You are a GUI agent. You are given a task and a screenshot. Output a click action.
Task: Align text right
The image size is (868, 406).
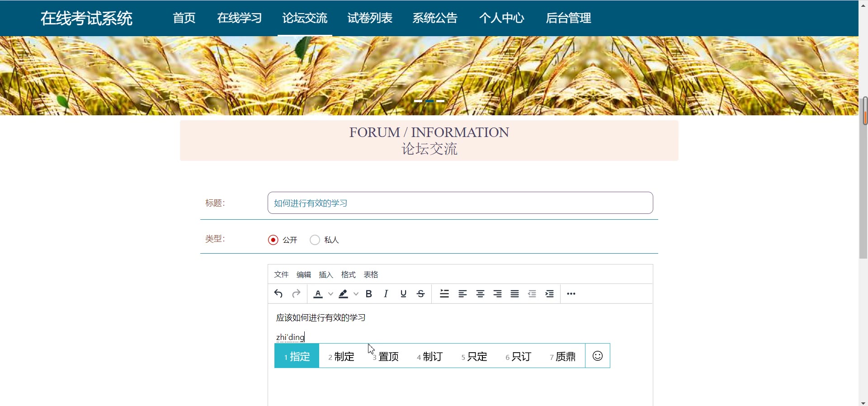(497, 294)
